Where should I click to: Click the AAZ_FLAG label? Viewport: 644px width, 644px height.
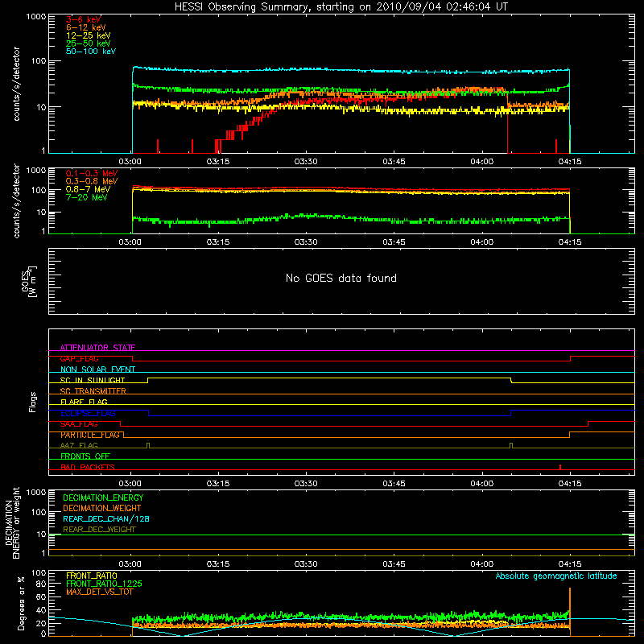79,445
